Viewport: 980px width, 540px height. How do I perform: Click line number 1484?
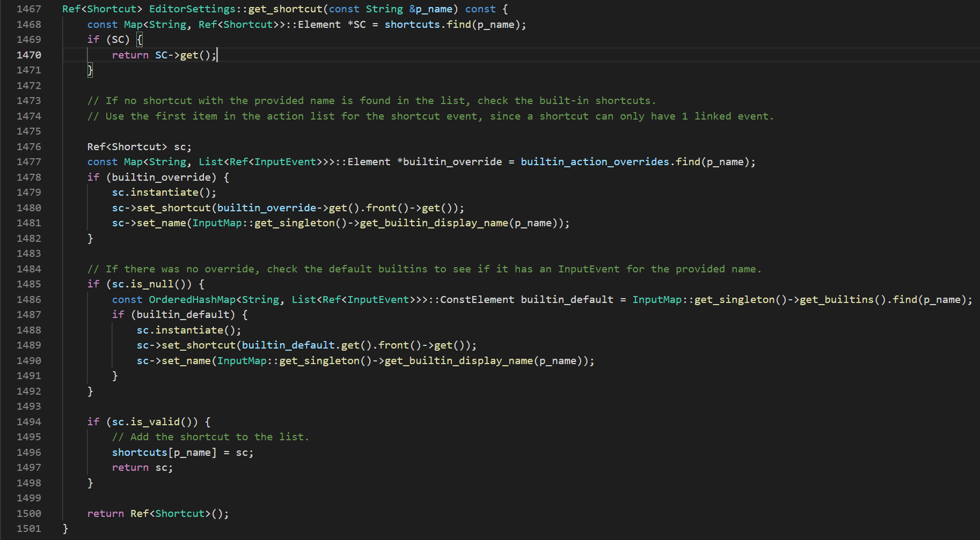coord(29,269)
